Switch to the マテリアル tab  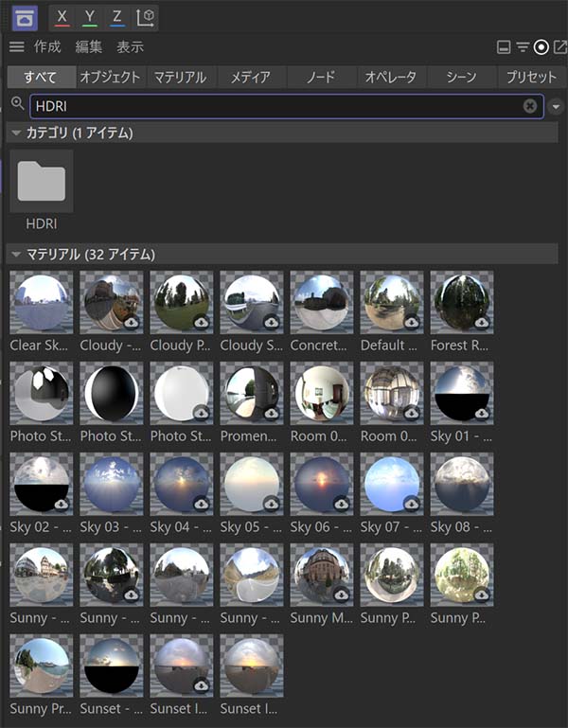(181, 77)
